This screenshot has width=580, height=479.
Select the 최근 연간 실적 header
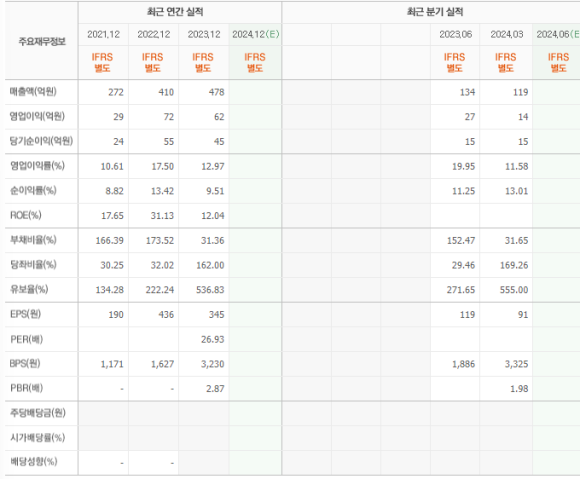pos(175,12)
